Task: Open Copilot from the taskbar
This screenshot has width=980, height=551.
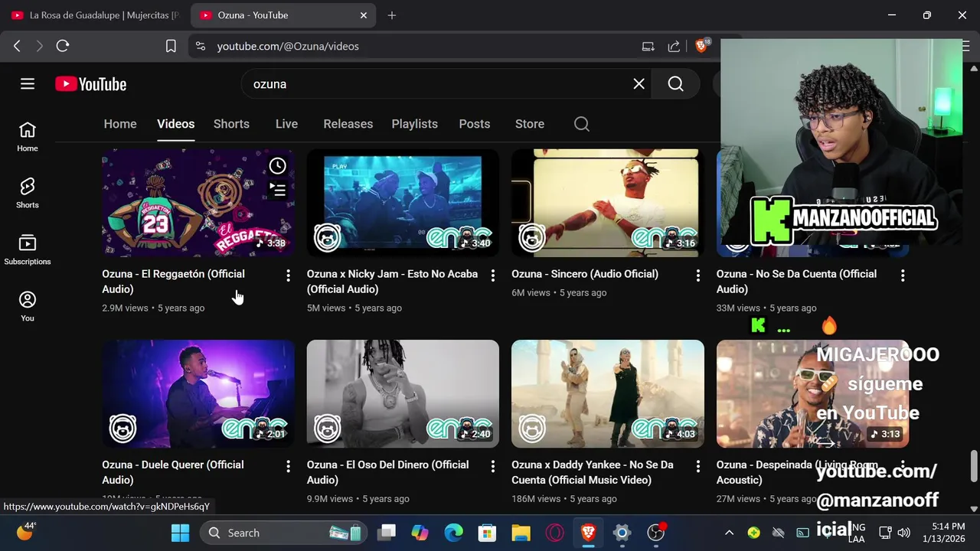Action: 420,533
